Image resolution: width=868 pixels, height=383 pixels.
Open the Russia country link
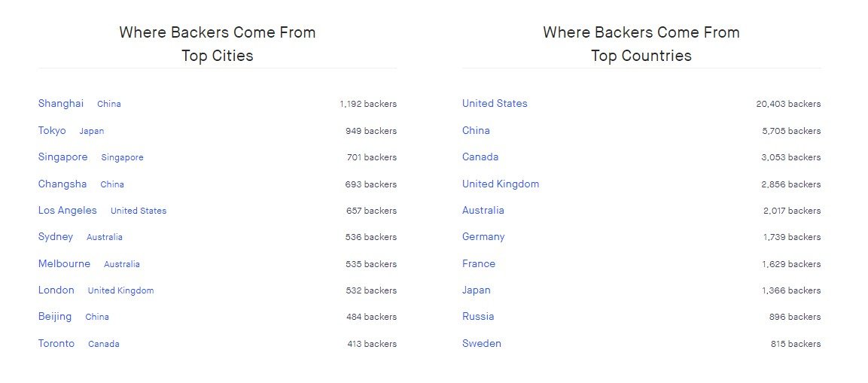[478, 317]
